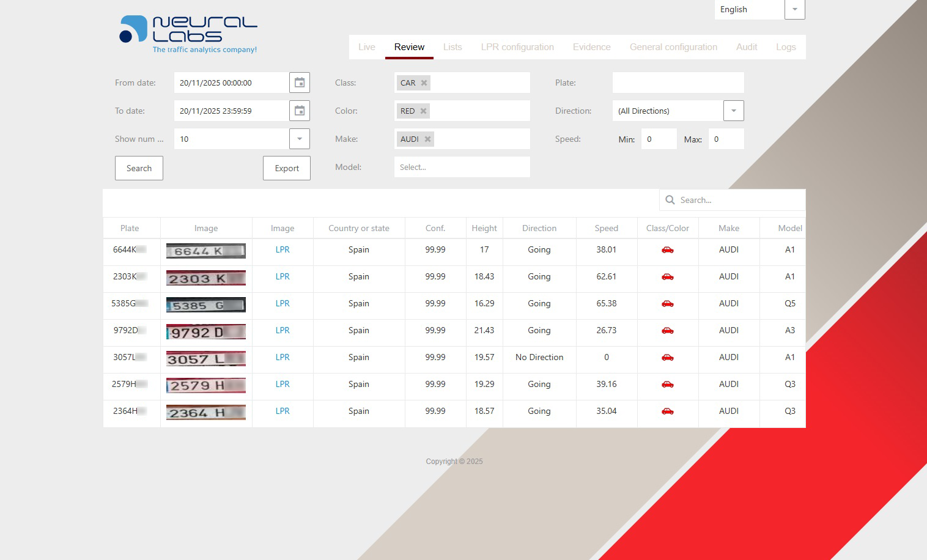Sort table by the Speed column header
Screen dimensions: 927x560
[x=606, y=228]
